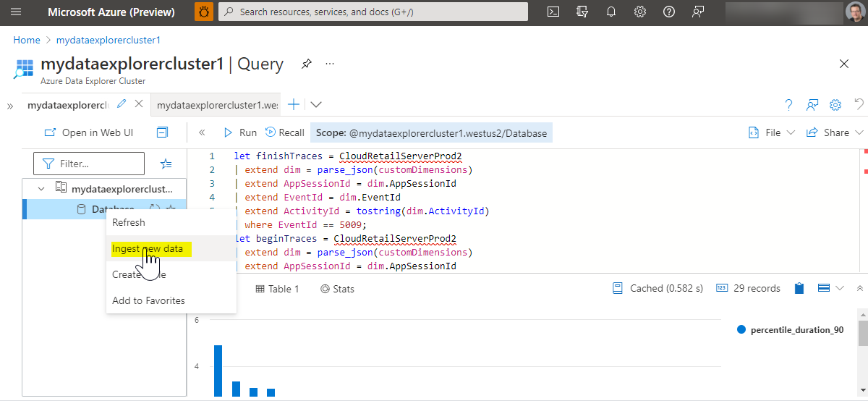Copy results using the clipboard icon

tap(799, 288)
